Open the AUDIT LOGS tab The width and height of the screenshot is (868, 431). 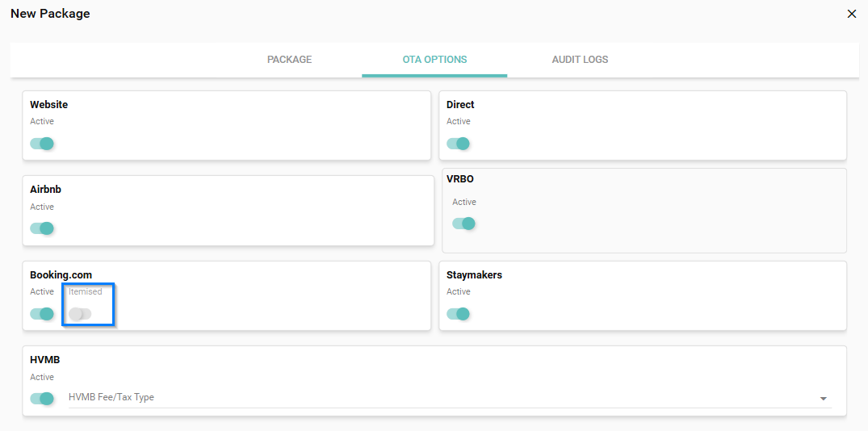pyautogui.click(x=580, y=60)
